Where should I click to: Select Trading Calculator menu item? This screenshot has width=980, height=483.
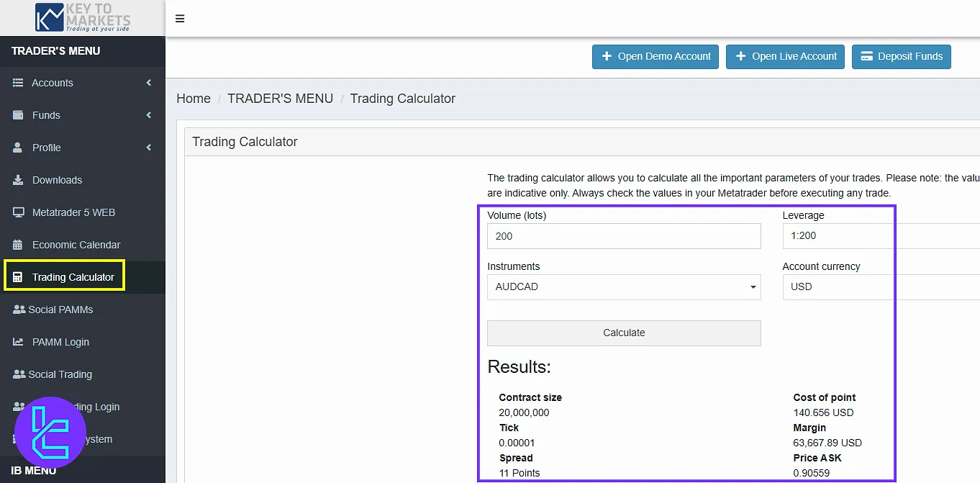(83, 277)
